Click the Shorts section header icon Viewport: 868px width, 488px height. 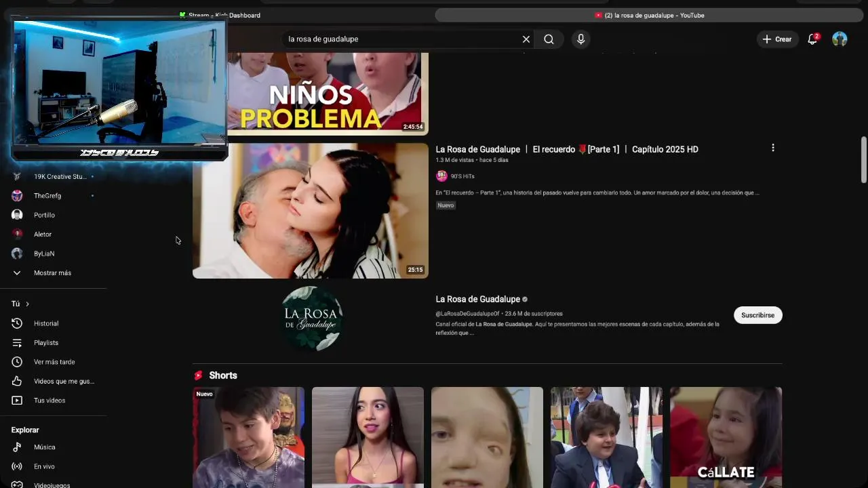199,375
